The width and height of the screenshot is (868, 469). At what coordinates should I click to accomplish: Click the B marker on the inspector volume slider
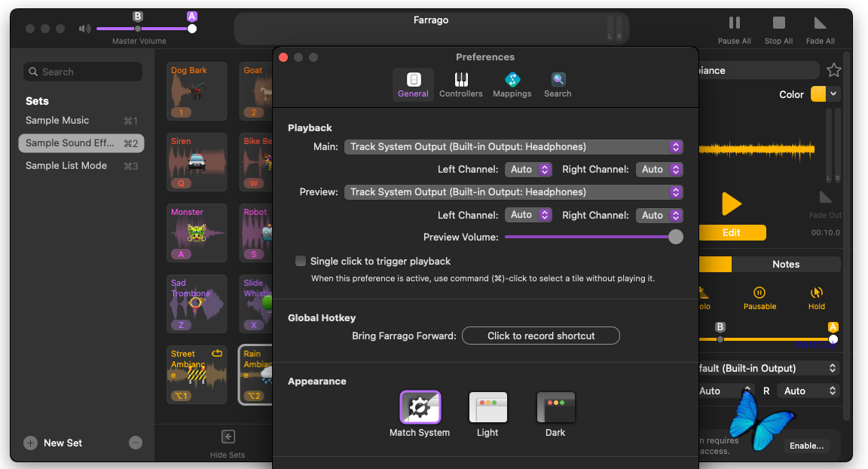tap(720, 326)
